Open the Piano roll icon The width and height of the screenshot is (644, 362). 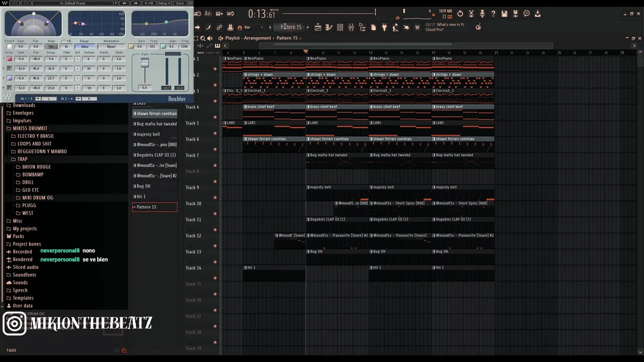[x=329, y=27]
